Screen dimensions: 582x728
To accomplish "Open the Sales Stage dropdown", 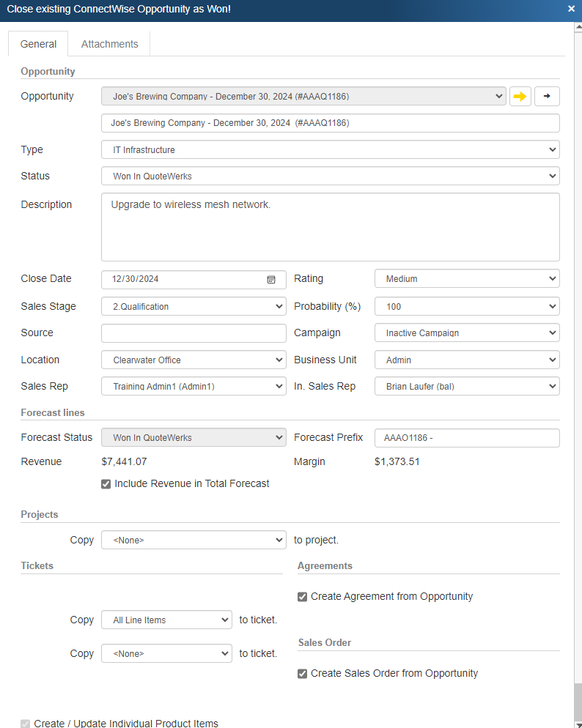I will click(194, 307).
